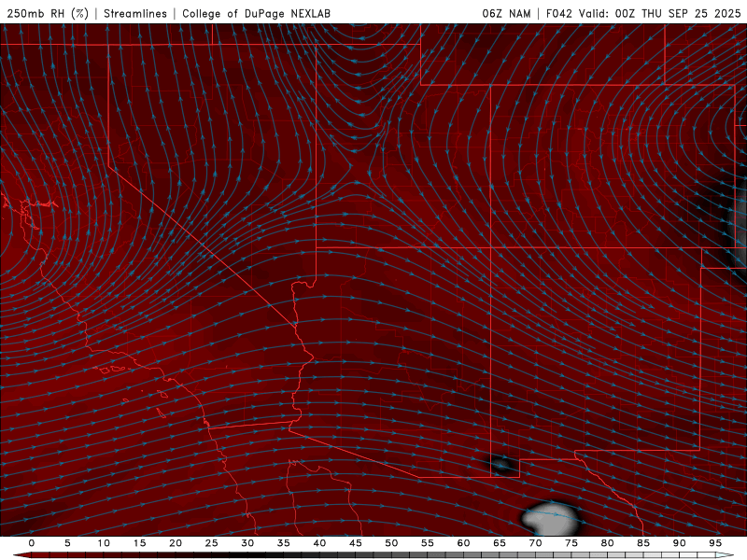747x560 pixels.
Task: Select the 75 value on the RH scale
Action: 571,543
